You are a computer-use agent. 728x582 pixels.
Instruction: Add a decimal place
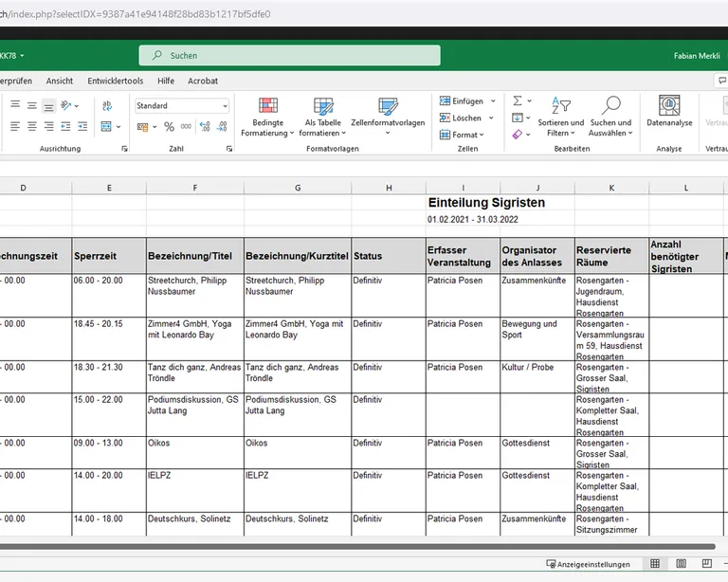click(205, 126)
